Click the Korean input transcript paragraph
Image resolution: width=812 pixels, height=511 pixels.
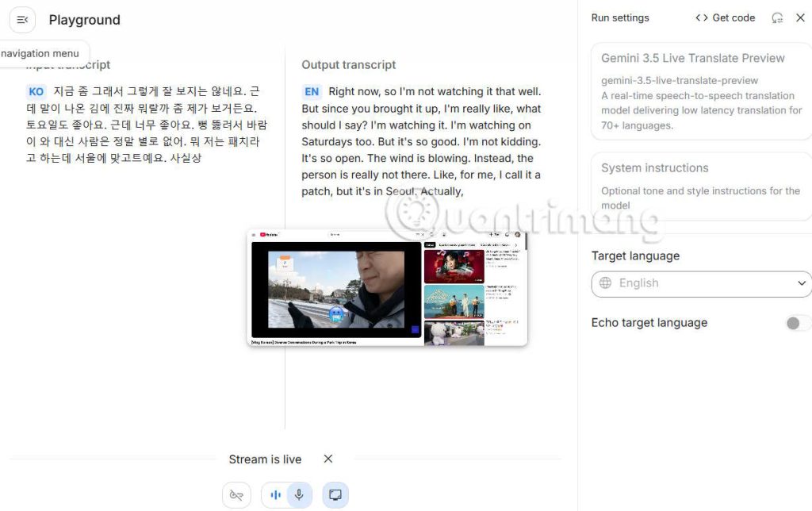(147, 125)
